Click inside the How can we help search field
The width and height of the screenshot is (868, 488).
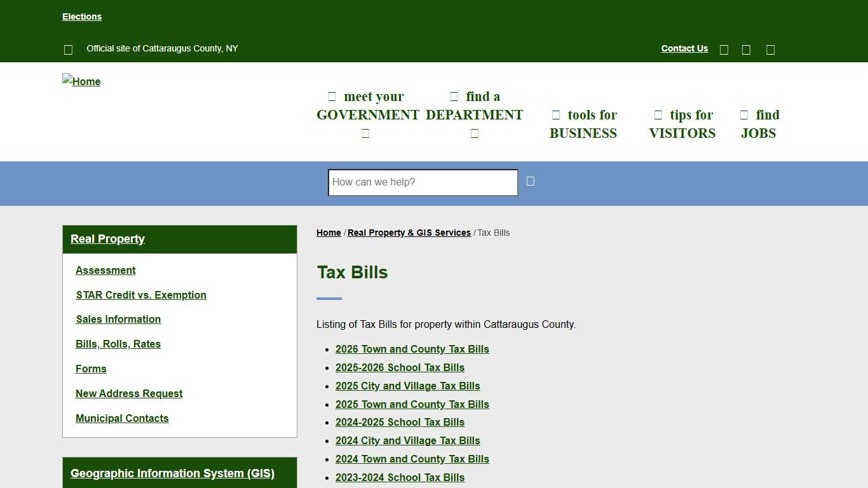pos(422,182)
